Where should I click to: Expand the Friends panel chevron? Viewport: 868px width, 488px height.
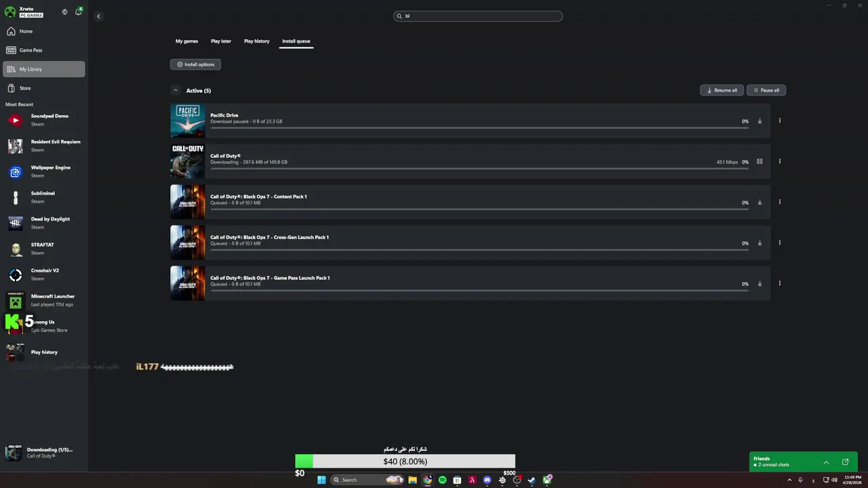tap(826, 462)
